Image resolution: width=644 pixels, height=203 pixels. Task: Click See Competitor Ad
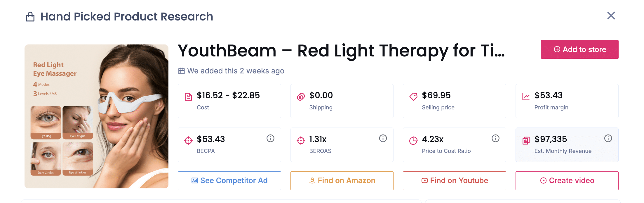[229, 180]
